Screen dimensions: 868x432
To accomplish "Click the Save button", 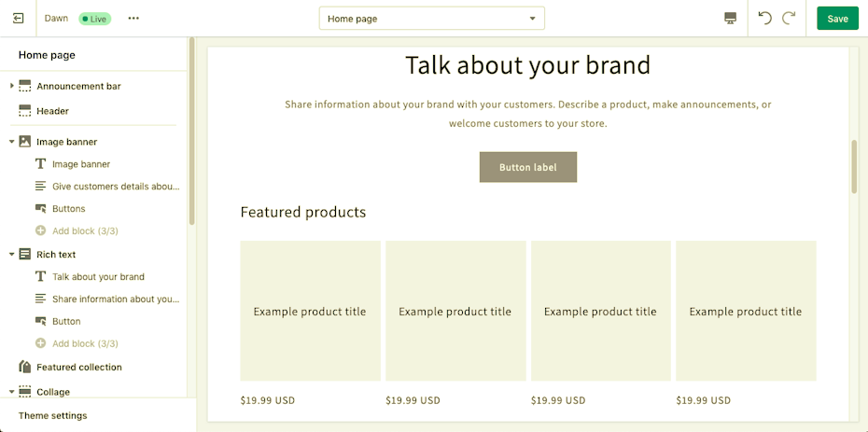I will coord(837,19).
